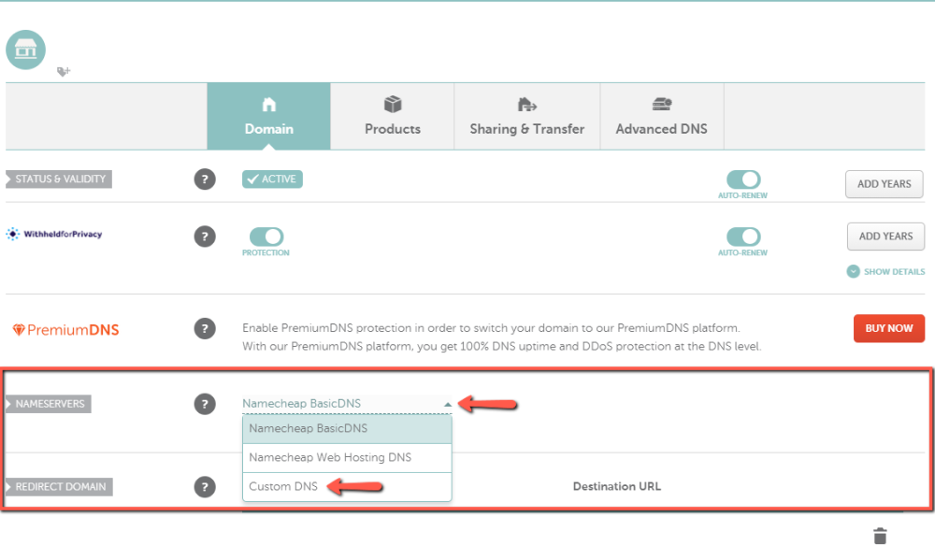935x560 pixels.
Task: Click the help icon for PremiumDNS
Action: pos(205,328)
